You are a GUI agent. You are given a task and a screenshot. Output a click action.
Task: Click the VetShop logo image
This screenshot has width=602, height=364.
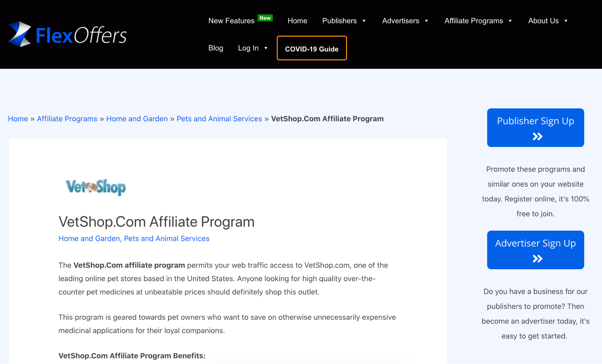[x=95, y=187]
